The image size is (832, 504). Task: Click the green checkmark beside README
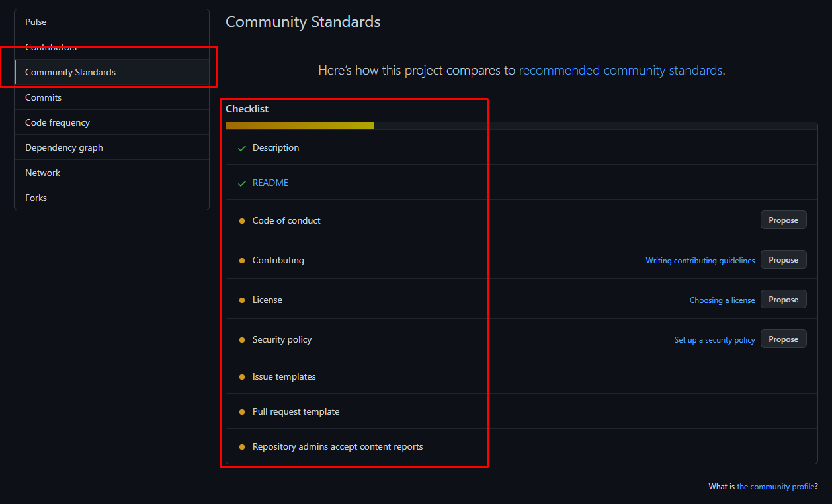tap(242, 183)
